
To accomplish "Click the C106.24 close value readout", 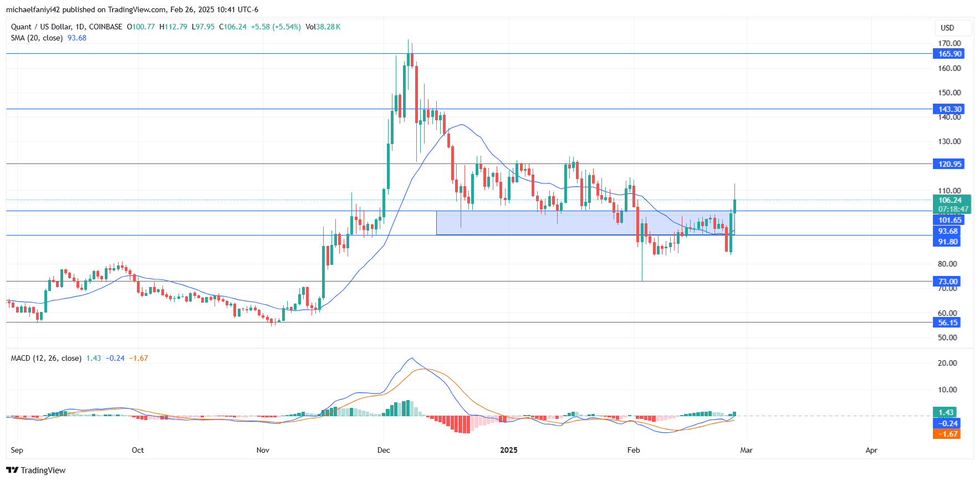I will pyautogui.click(x=233, y=27).
